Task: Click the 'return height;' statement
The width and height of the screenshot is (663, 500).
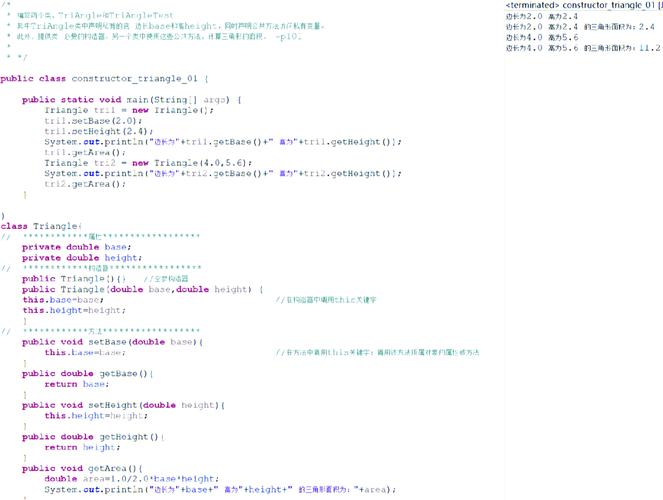Action: coord(82,448)
